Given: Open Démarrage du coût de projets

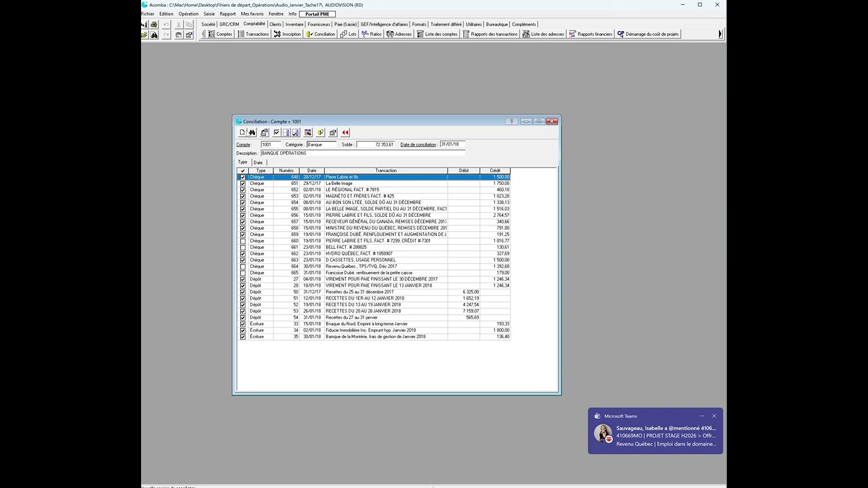Looking at the screenshot, I should pos(648,34).
